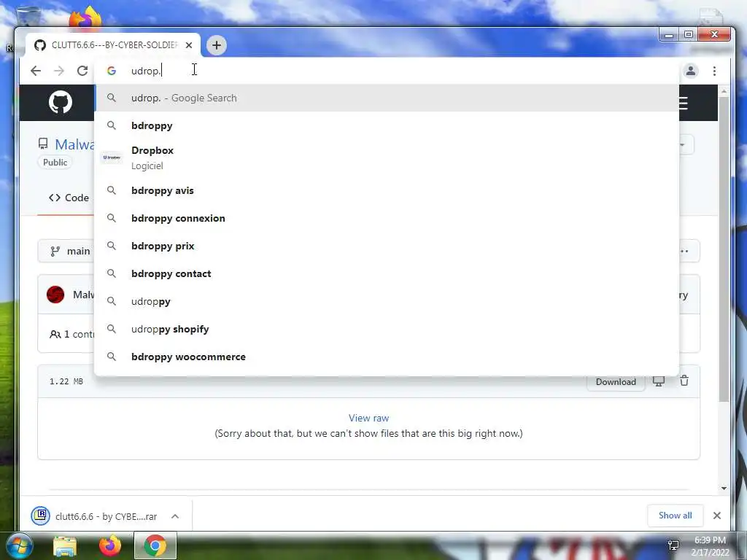
Task: Select the CLUTT6.6.6-BY-CYBER-SOLDIER tab
Action: pos(113,45)
